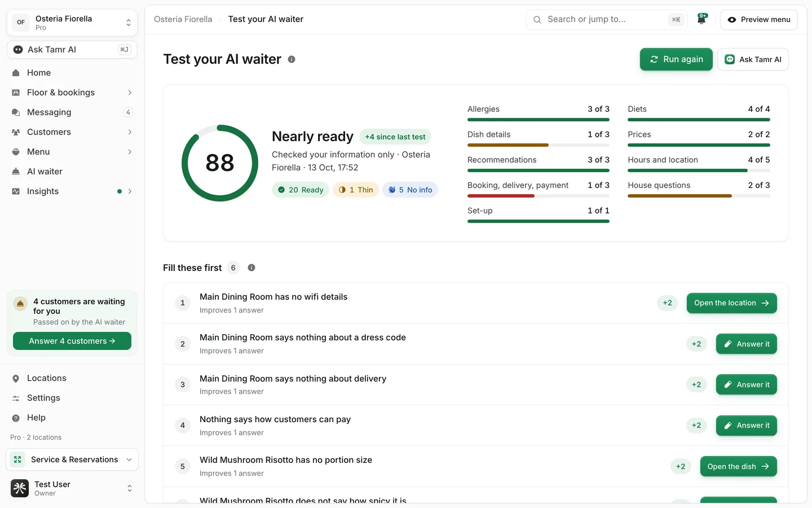Click Answer 4 customers button
The width and height of the screenshot is (812, 508).
pos(72,341)
